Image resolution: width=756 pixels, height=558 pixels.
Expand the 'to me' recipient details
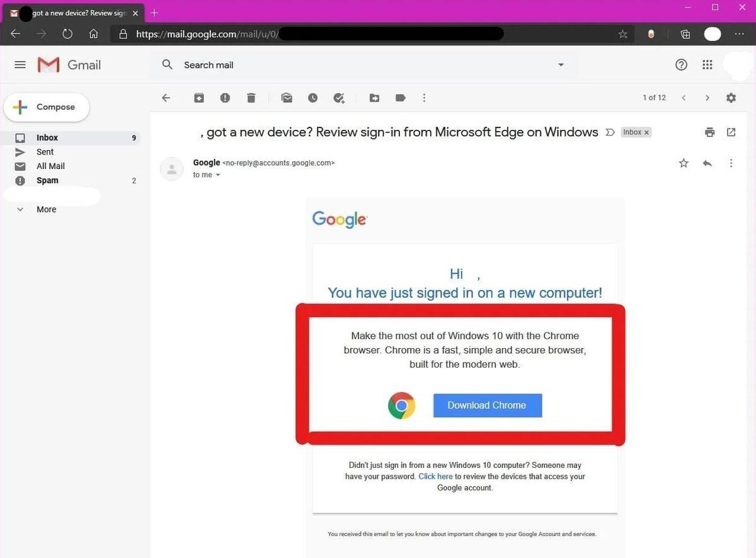217,175
